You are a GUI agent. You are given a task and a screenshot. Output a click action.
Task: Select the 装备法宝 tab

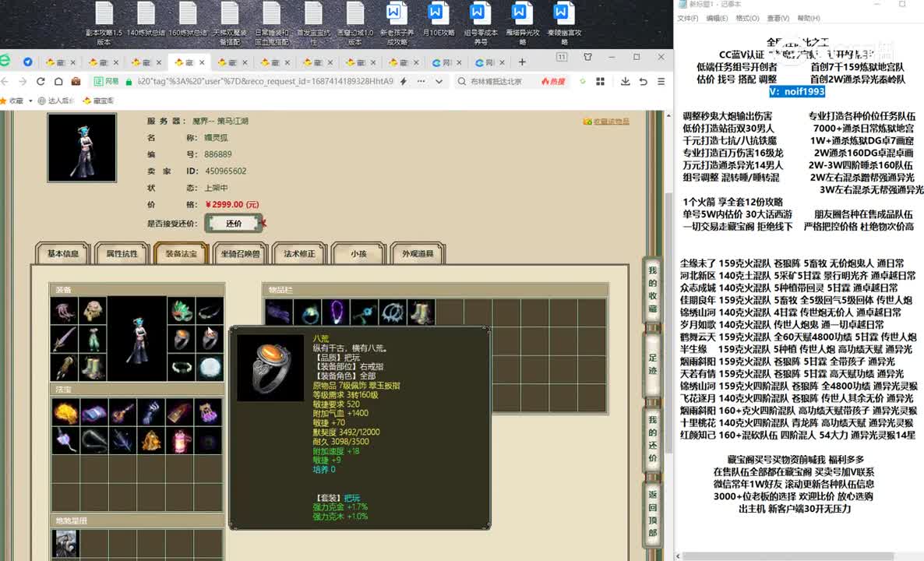pyautogui.click(x=181, y=253)
